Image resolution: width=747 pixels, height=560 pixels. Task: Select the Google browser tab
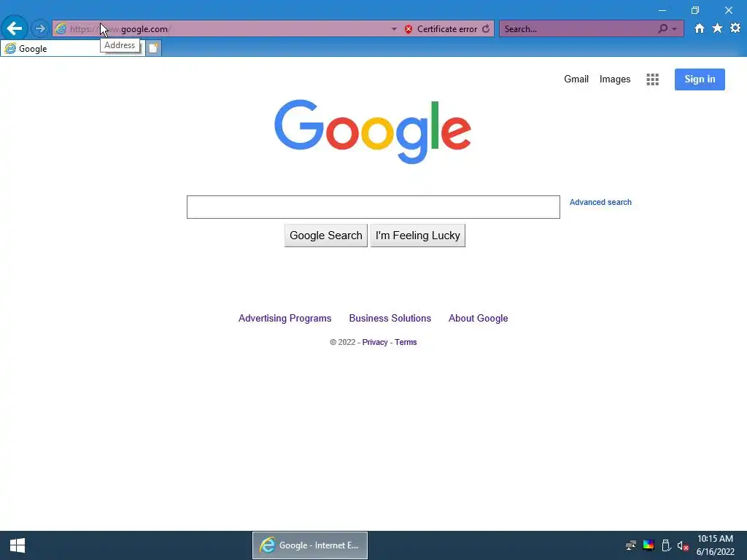point(72,49)
